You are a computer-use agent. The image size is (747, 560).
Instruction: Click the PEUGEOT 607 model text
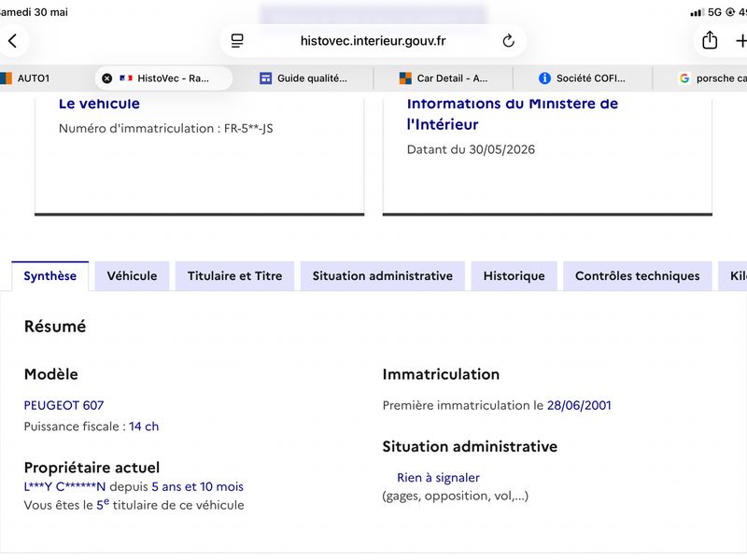coord(63,406)
